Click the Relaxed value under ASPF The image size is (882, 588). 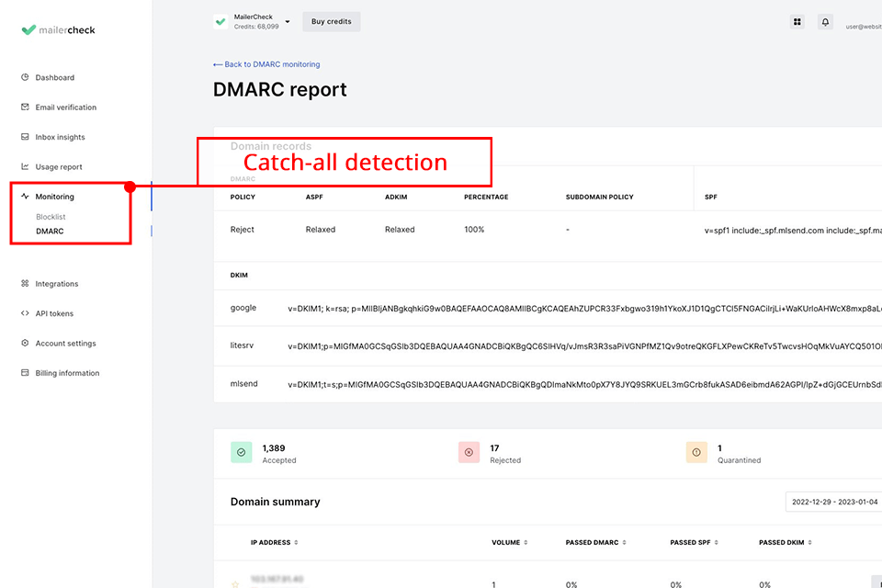tap(321, 230)
